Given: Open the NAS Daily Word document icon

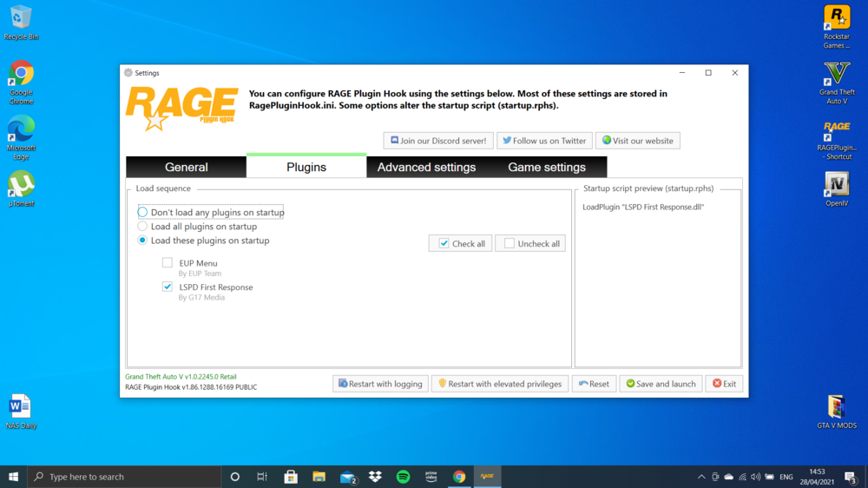Looking at the screenshot, I should [21, 411].
